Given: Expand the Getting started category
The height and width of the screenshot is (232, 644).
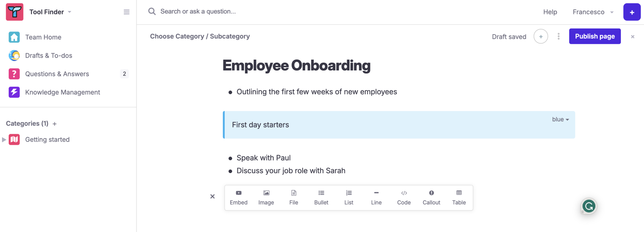Looking at the screenshot, I should click(x=4, y=139).
